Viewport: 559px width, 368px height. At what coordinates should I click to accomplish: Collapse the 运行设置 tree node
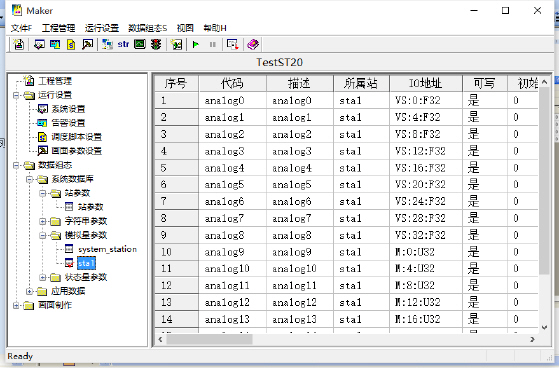tap(16, 95)
